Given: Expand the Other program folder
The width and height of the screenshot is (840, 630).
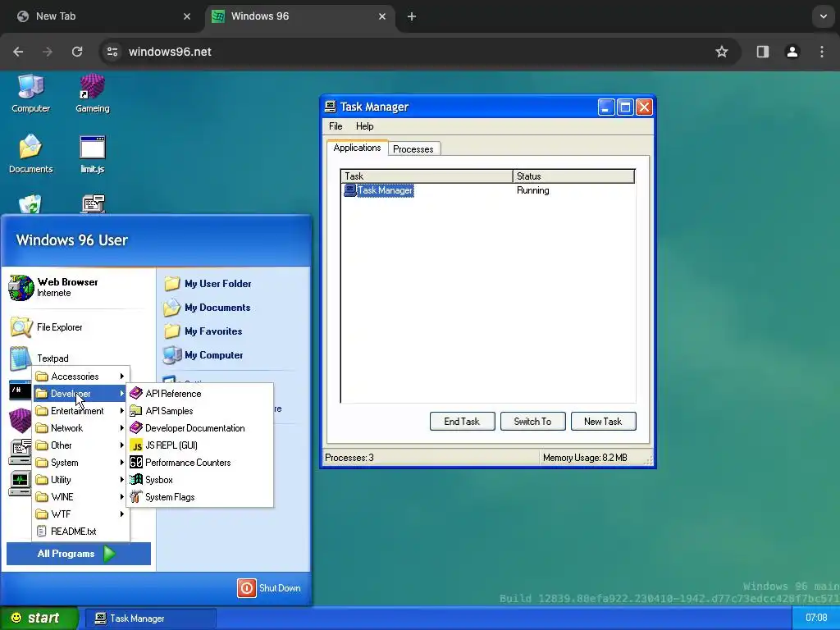Looking at the screenshot, I should click(x=81, y=445).
